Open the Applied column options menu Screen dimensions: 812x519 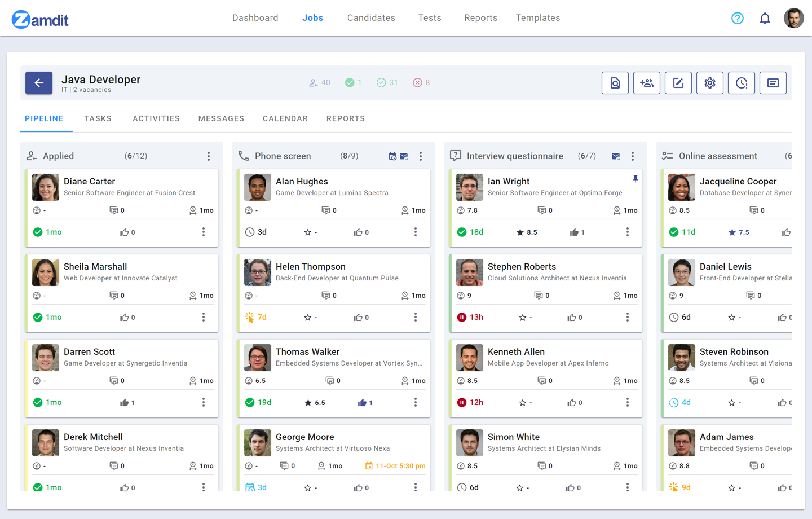tap(209, 156)
